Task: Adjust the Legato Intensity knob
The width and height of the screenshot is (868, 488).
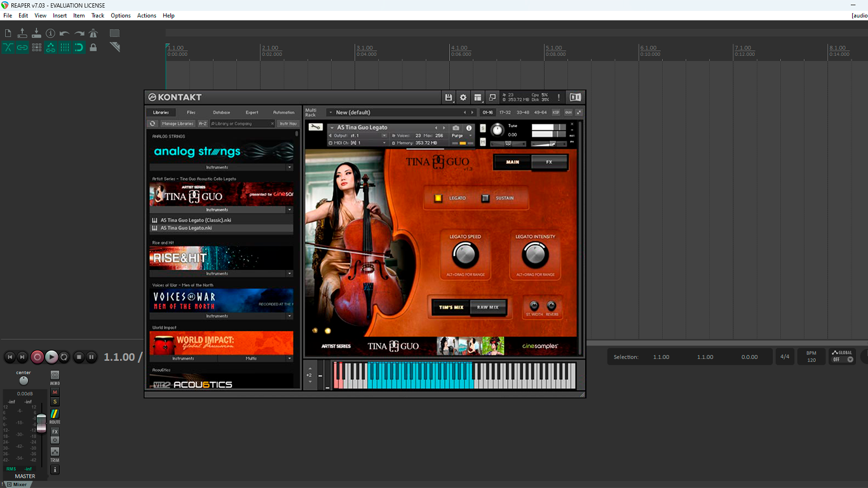Action: [x=535, y=255]
